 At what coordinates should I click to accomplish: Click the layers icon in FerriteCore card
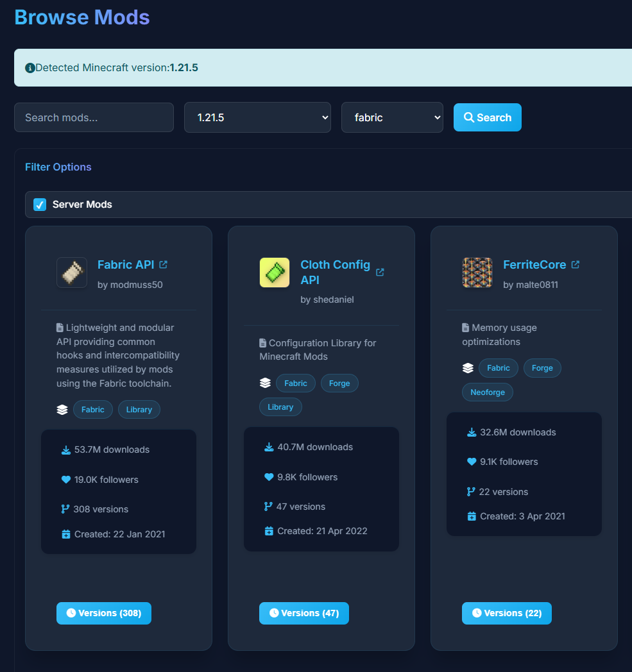pos(468,367)
